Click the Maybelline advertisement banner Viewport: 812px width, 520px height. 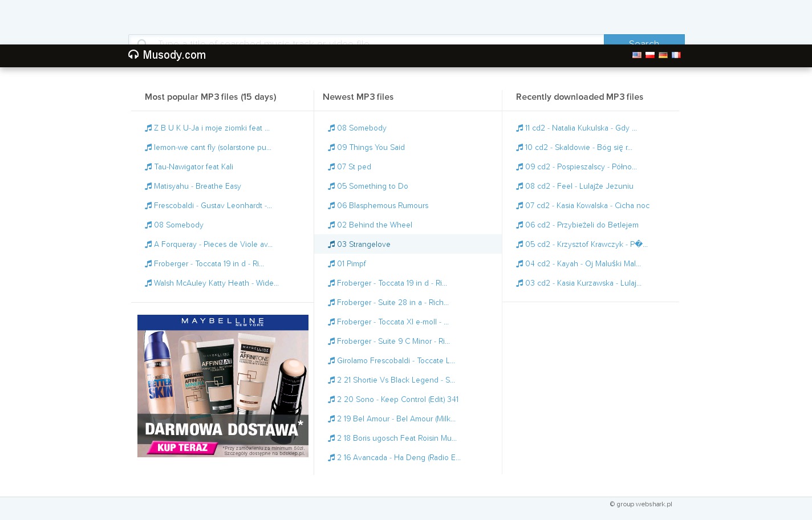pyautogui.click(x=223, y=385)
